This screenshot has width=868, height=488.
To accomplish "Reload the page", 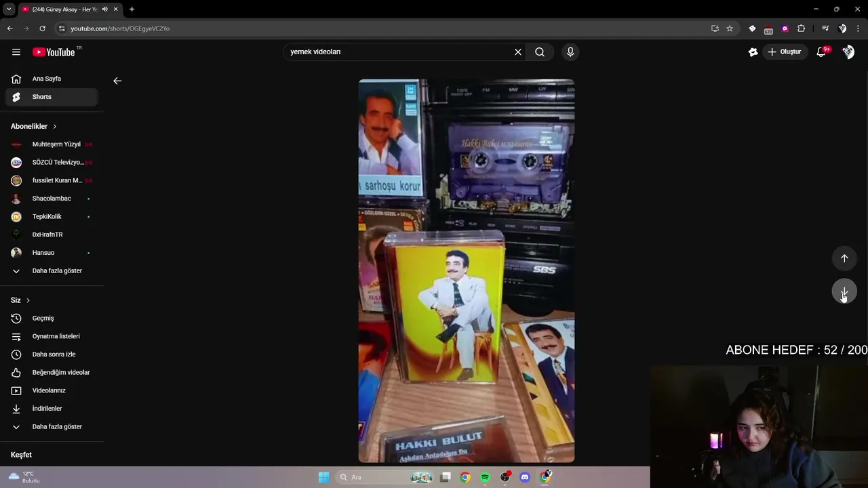I will (x=42, y=28).
